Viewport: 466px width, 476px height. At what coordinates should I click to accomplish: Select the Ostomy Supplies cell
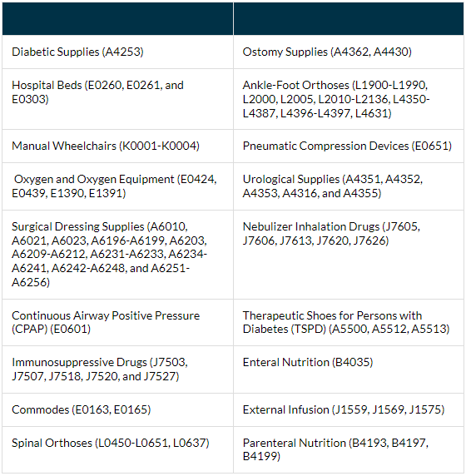pos(349,52)
